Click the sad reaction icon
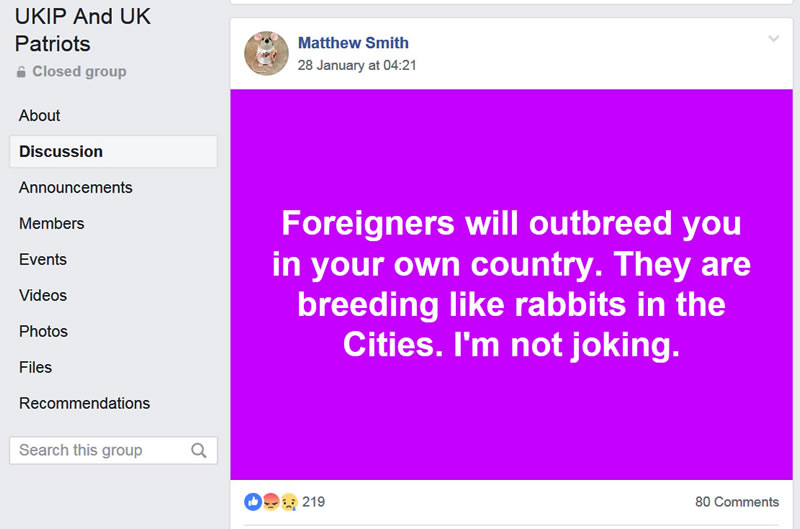 click(x=287, y=501)
